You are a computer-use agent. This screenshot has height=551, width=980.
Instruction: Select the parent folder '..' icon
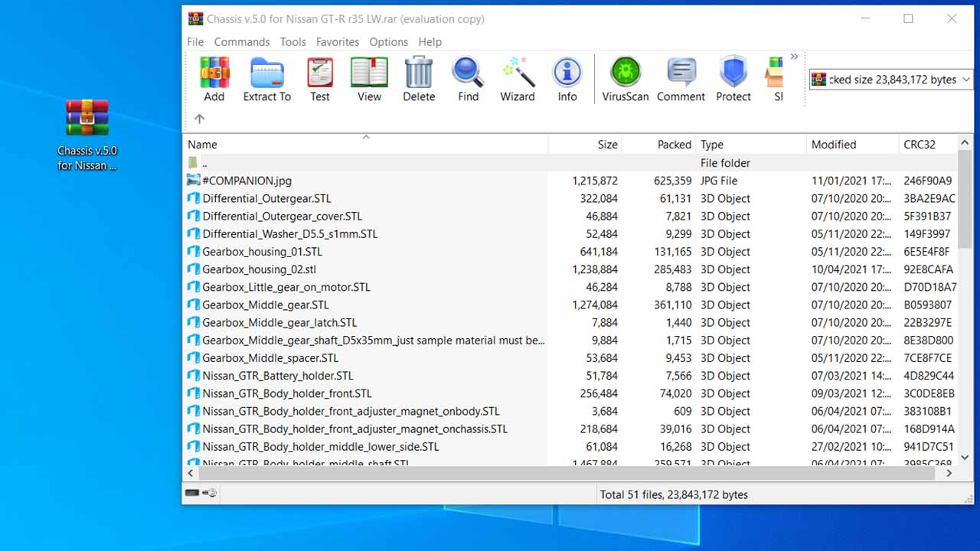(x=193, y=163)
